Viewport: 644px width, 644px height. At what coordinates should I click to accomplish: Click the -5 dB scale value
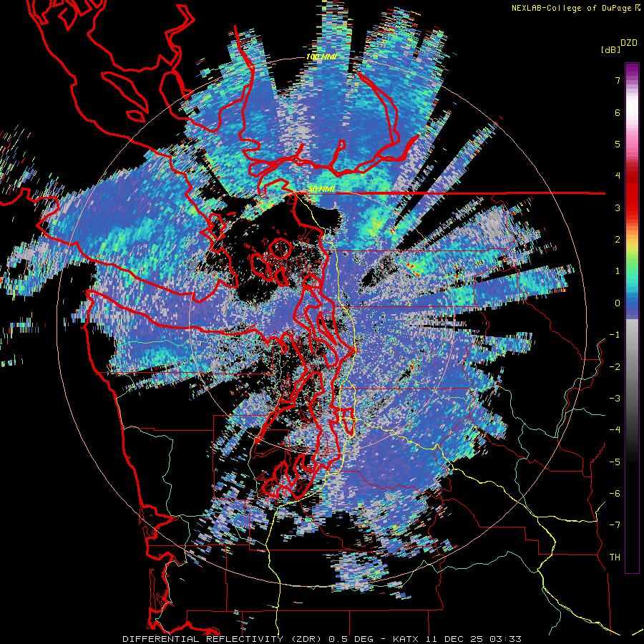pos(615,462)
